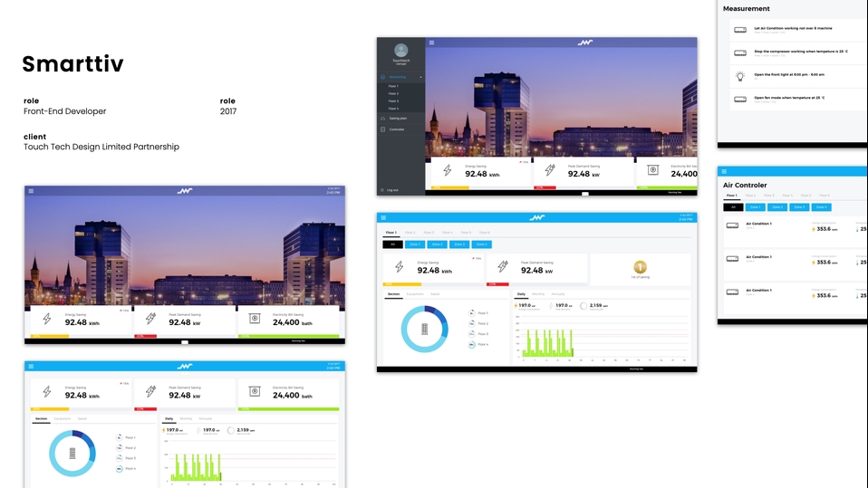868x488 pixels.
Task: Click building icon inside bottom-left donut chart
Action: click(72, 453)
